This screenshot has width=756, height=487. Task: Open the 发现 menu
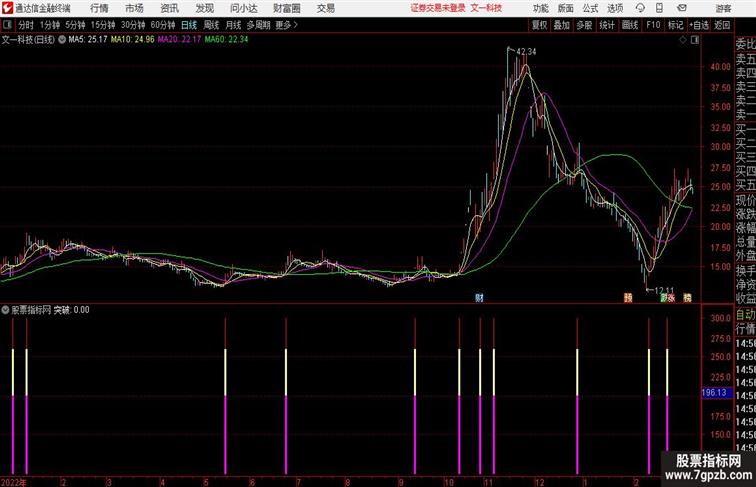(205, 8)
